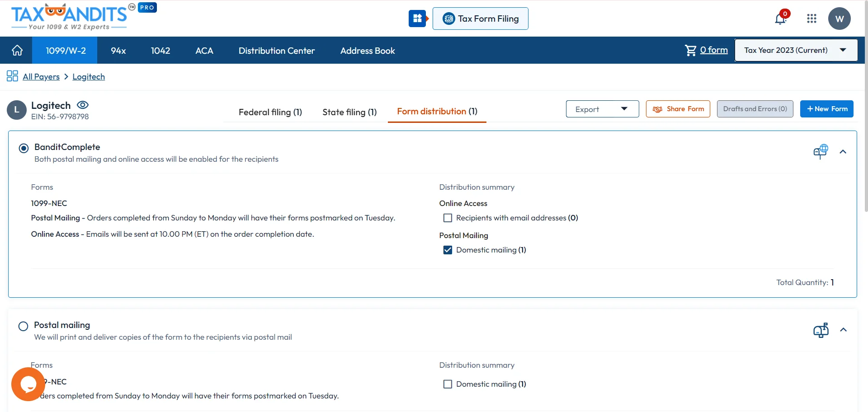The width and height of the screenshot is (868, 412).
Task: Click the page vertical scrollbar
Action: 865,106
